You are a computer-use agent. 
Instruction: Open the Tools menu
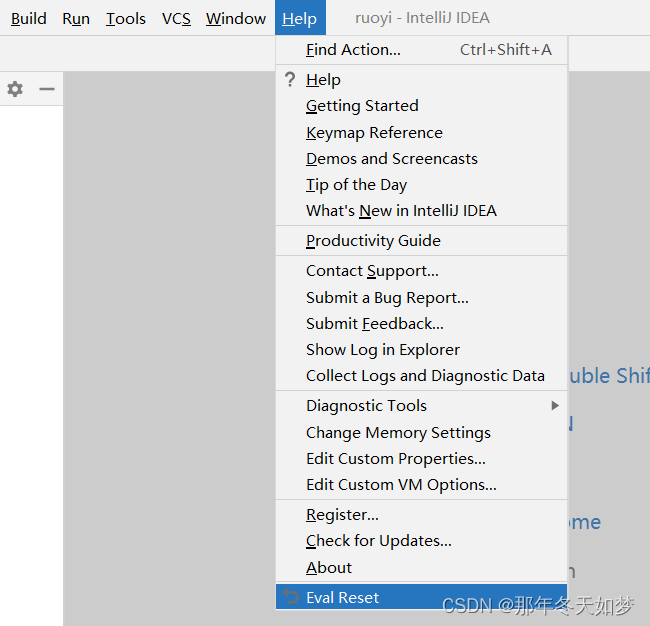(126, 18)
